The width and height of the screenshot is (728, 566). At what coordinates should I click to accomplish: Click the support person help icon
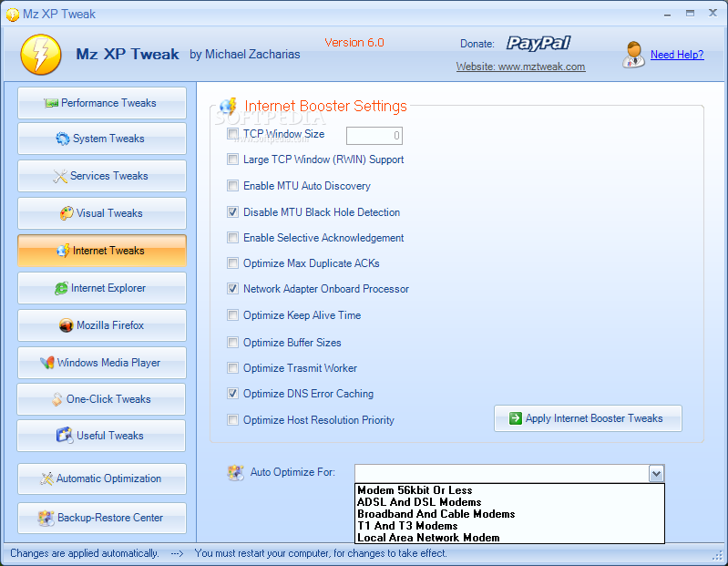633,55
